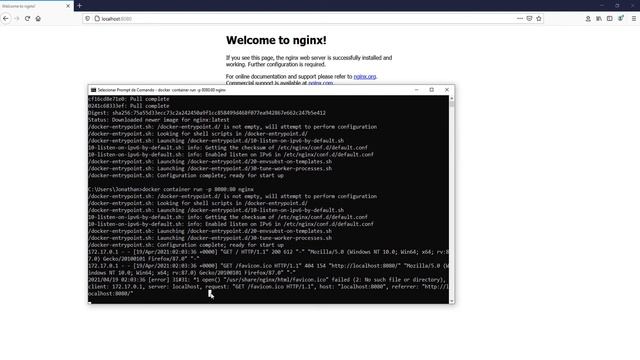The image size is (640, 360).
Task: Click the docker container run command line
Action: (171, 189)
